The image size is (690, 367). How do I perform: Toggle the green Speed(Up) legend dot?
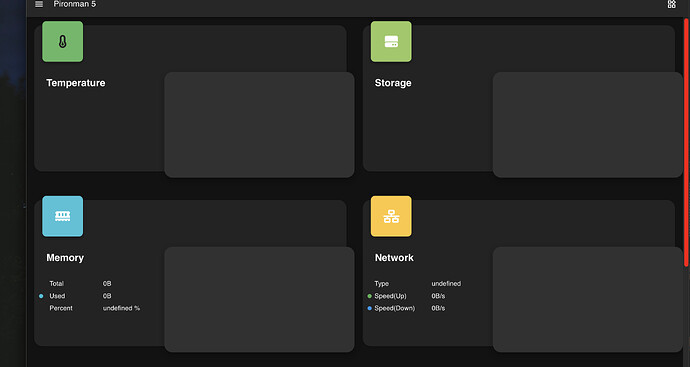coord(370,296)
